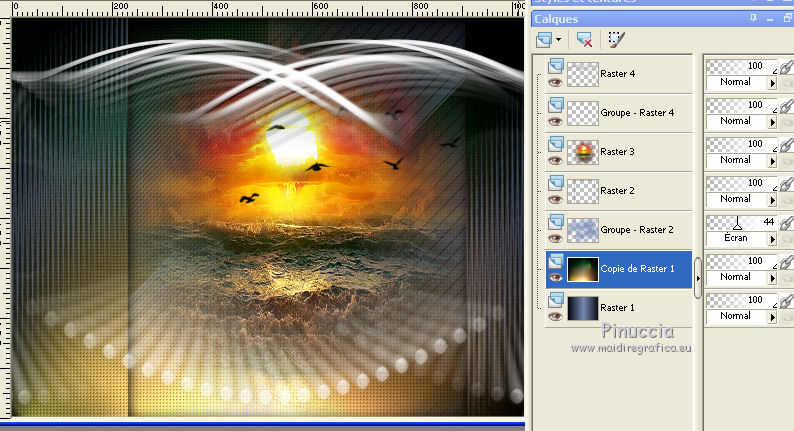The width and height of the screenshot is (794, 431).
Task: Select the Raster 2 layer name
Action: pos(617,190)
